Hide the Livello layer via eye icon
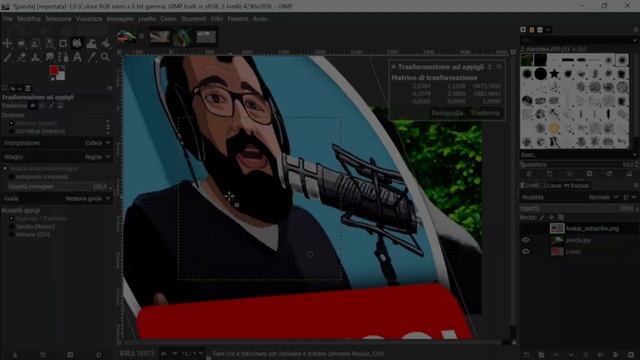 526,252
